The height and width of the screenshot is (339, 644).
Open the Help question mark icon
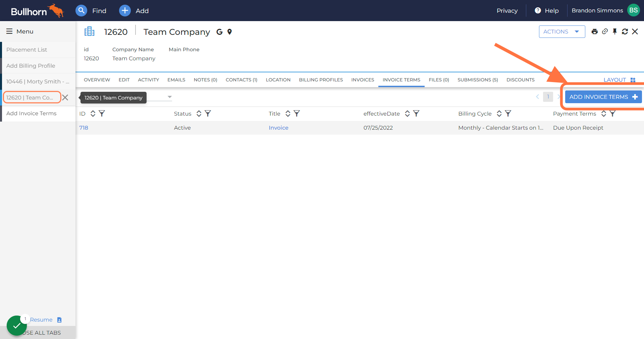538,11
